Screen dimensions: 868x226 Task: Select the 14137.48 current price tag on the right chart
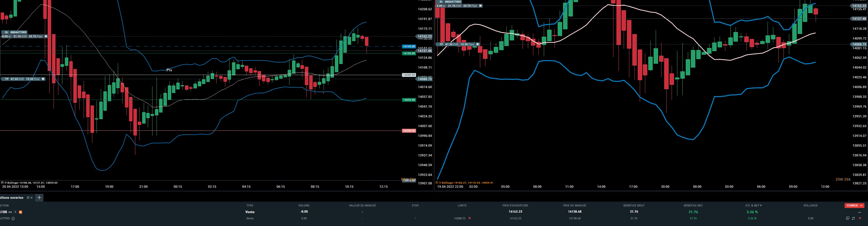(859, 19)
